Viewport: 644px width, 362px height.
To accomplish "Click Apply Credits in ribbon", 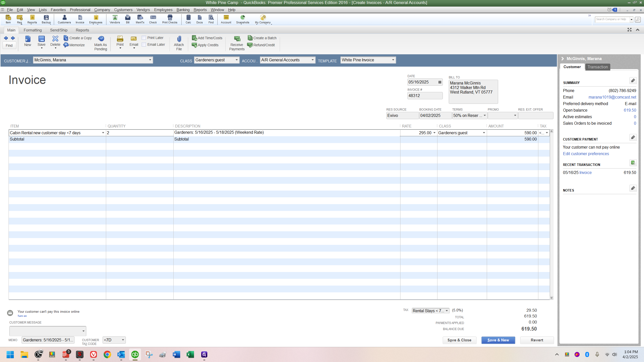I will 205,45.
